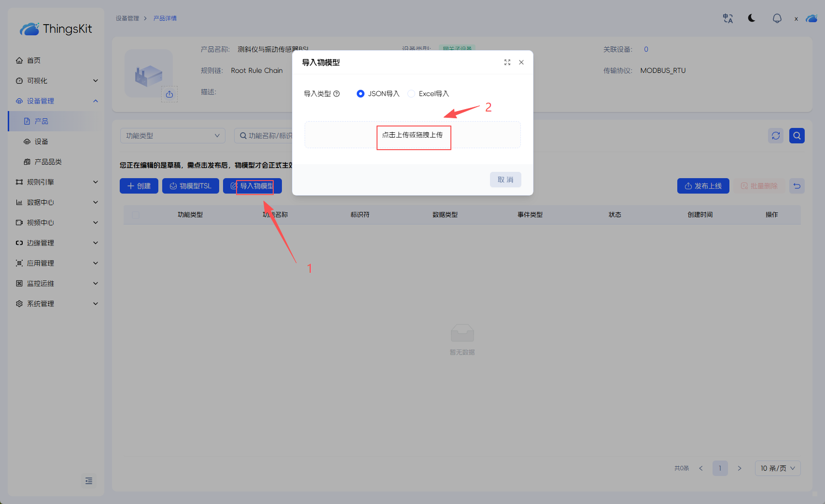Select the Excel导入 radio button

point(411,94)
